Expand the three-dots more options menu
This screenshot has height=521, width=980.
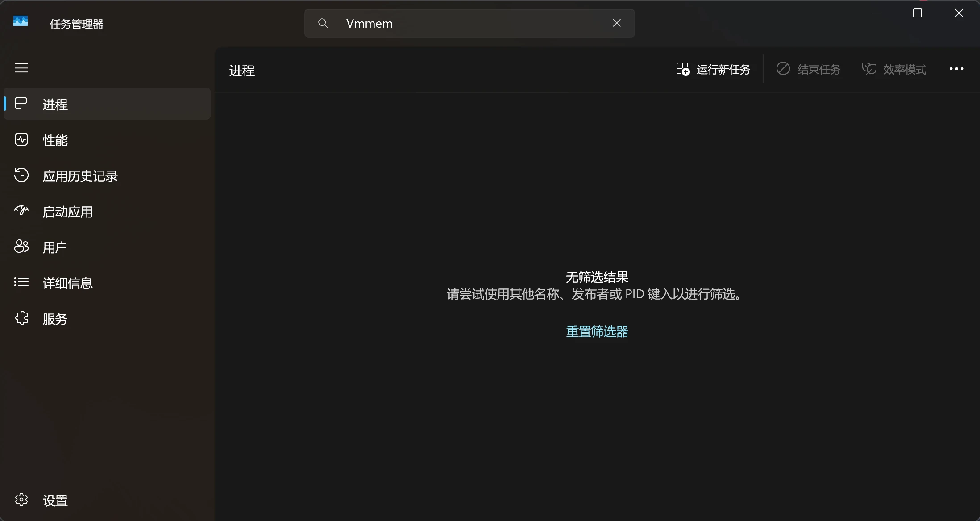coord(956,69)
